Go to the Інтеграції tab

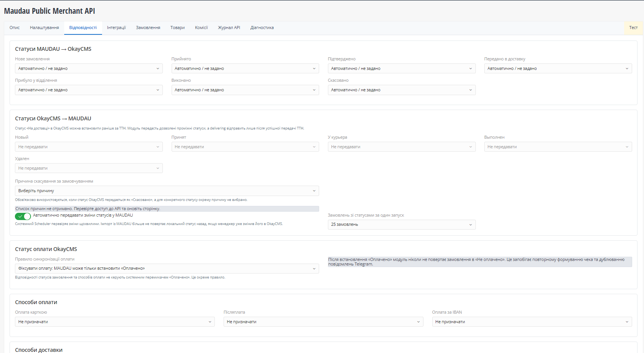116,28
